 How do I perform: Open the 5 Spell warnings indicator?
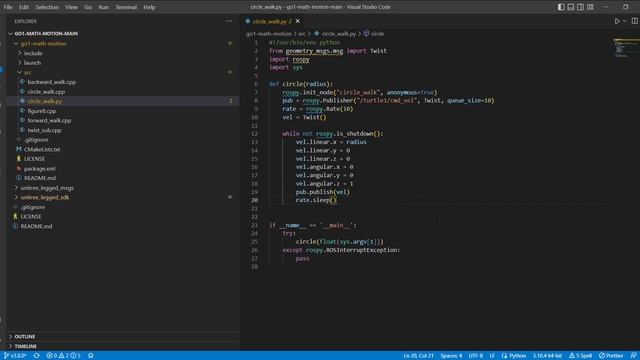(580, 356)
